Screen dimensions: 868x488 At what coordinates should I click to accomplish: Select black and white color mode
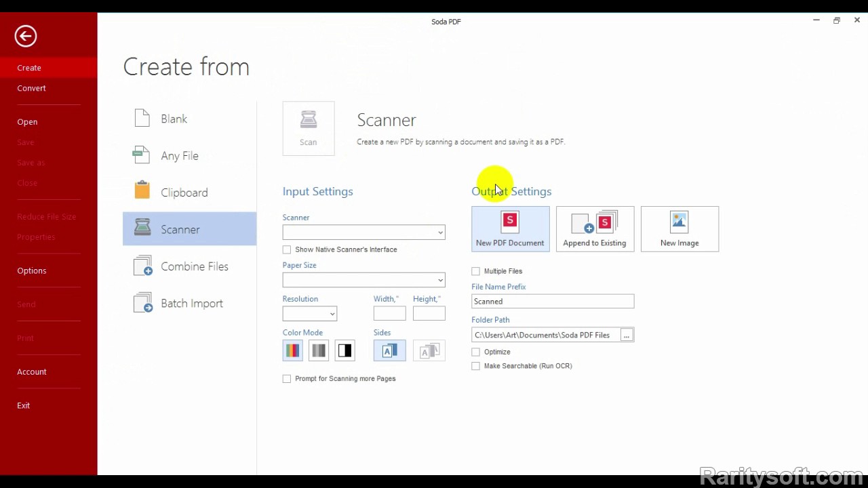click(345, 350)
